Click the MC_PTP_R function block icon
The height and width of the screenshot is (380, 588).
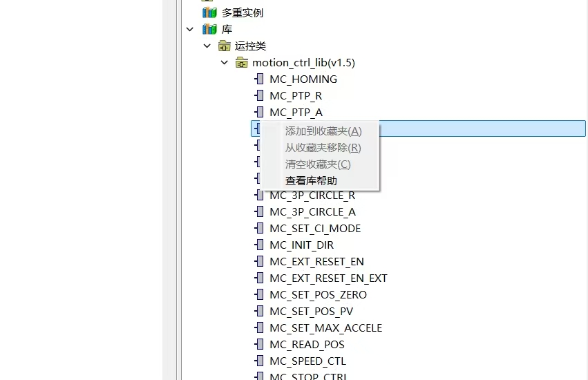tap(258, 95)
